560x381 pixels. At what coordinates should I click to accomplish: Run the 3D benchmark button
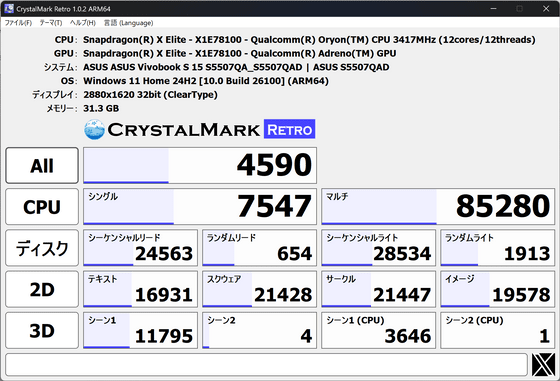(42, 331)
